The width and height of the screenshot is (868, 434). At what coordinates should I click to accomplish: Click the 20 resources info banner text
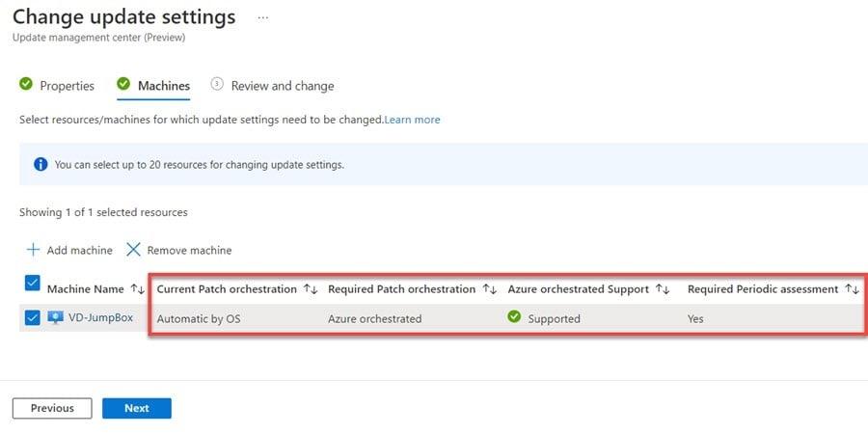pos(200,164)
